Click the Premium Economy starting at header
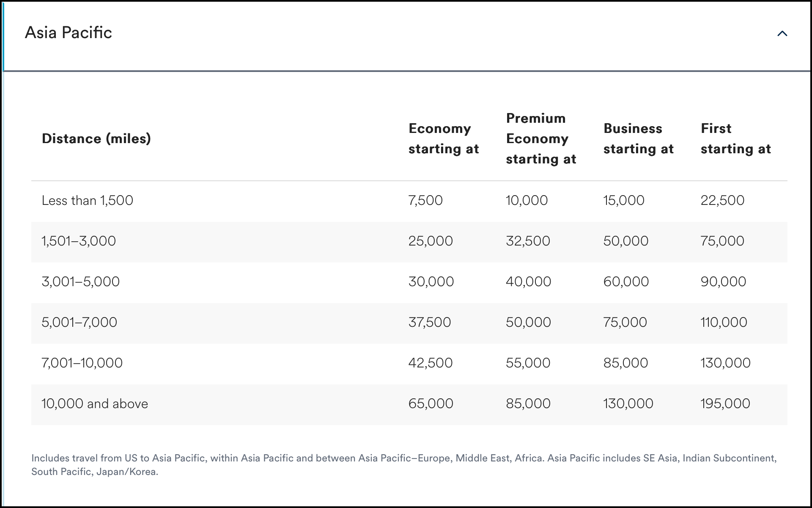Screen dimensions: 812x508 point(541,138)
